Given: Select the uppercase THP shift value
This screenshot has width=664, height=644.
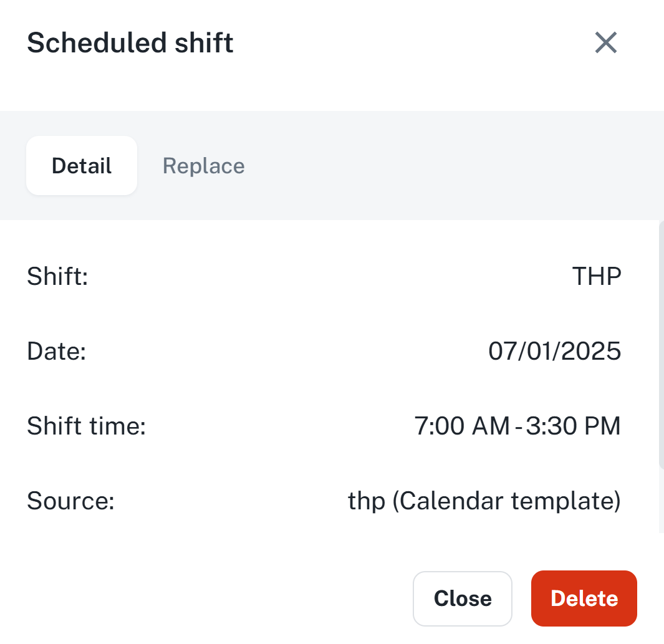Looking at the screenshot, I should (x=597, y=276).
